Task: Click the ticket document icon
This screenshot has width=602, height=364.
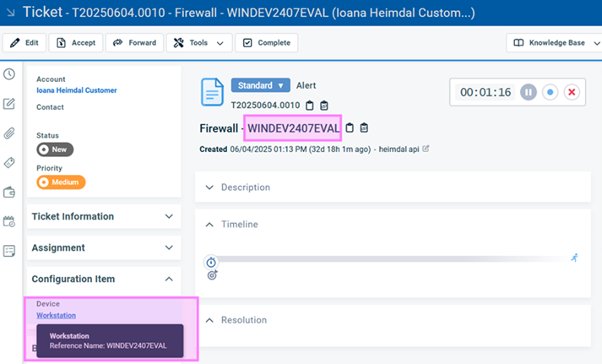Action: coord(212,92)
